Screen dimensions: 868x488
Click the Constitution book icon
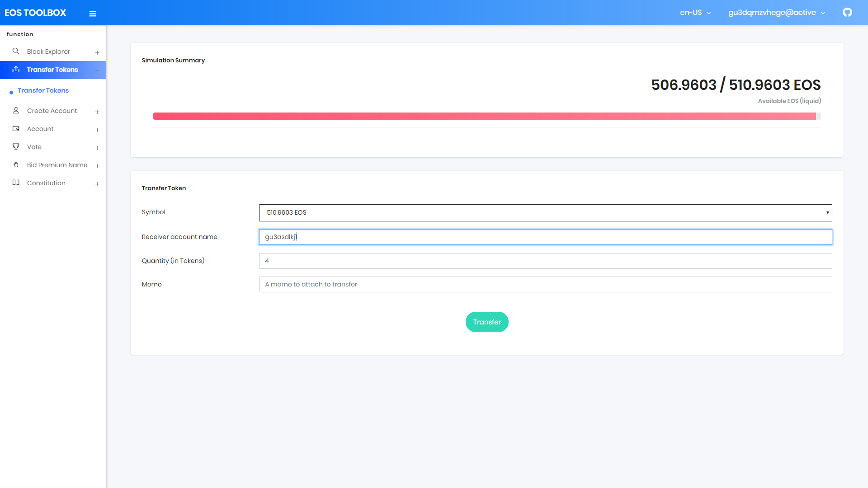(16, 183)
